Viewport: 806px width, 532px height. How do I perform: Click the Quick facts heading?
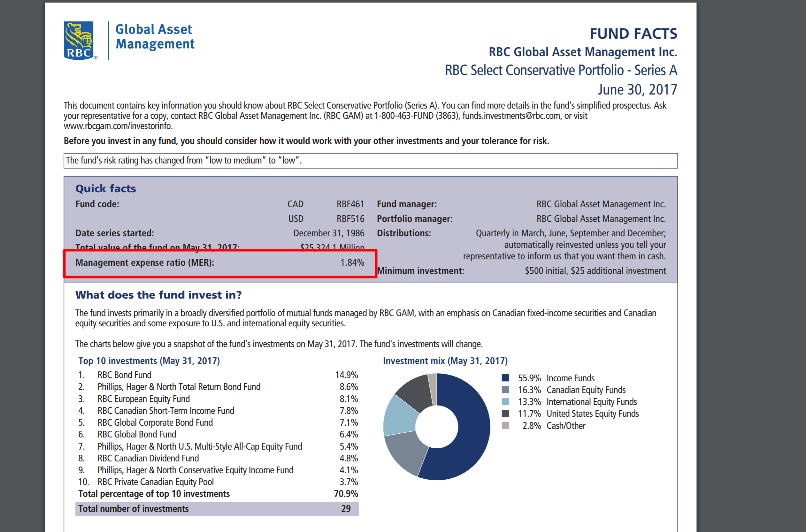pyautogui.click(x=105, y=189)
